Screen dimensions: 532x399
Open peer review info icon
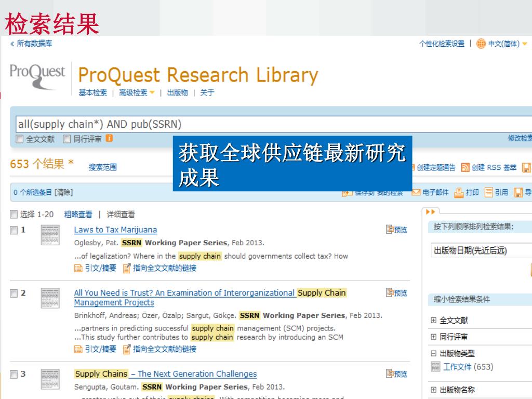[109, 138]
